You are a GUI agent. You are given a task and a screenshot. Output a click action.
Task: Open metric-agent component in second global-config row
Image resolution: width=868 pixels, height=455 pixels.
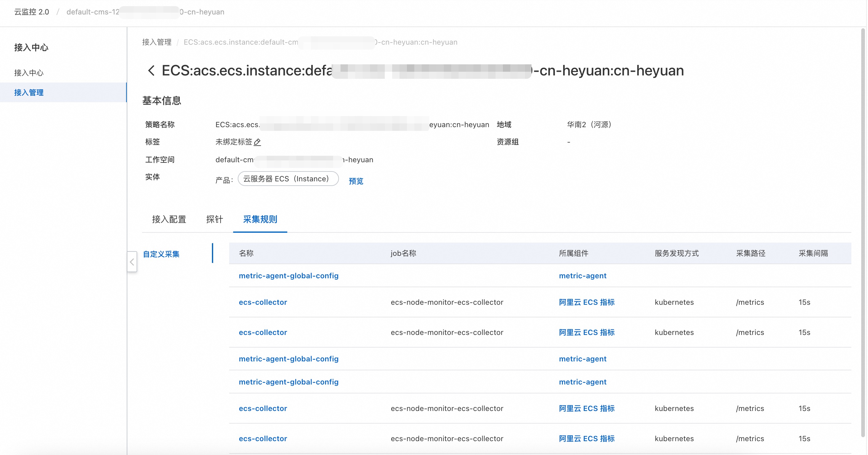(583, 359)
